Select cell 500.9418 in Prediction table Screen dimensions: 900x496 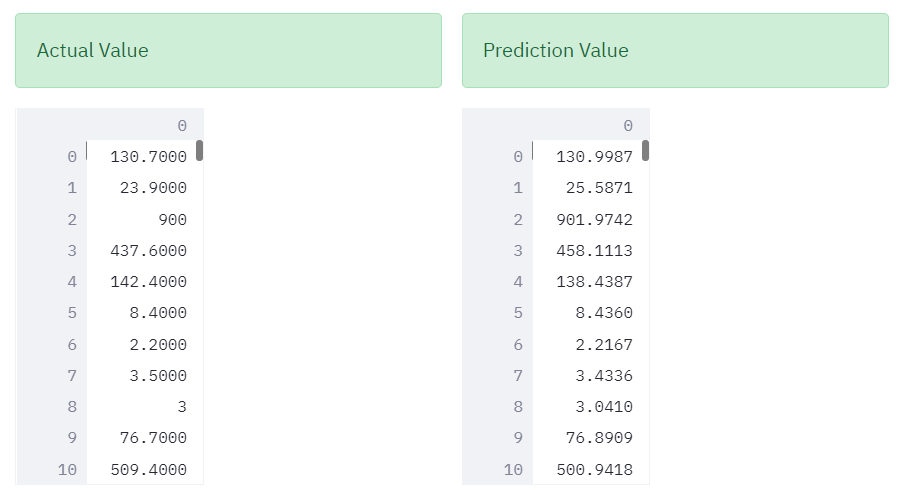[x=587, y=469]
